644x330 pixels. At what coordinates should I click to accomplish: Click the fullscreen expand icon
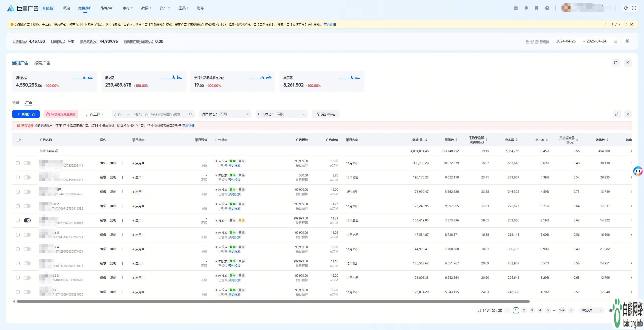[616, 63]
